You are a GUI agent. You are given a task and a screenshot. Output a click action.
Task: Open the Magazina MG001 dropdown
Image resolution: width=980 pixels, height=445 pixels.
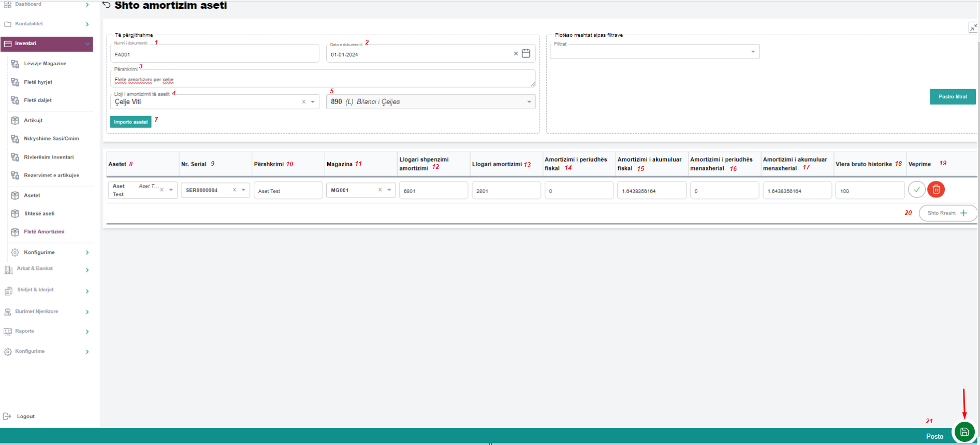click(389, 190)
